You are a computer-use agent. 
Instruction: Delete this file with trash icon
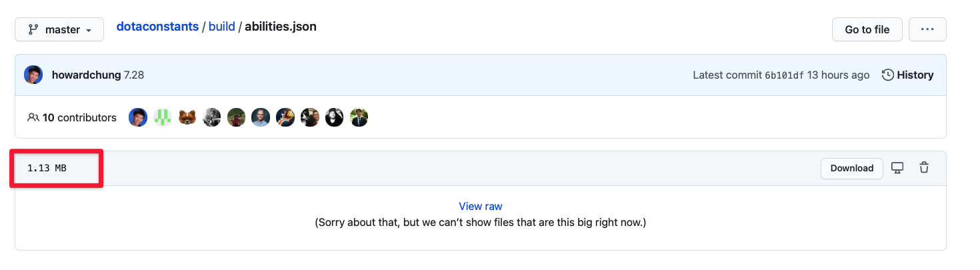[924, 168]
